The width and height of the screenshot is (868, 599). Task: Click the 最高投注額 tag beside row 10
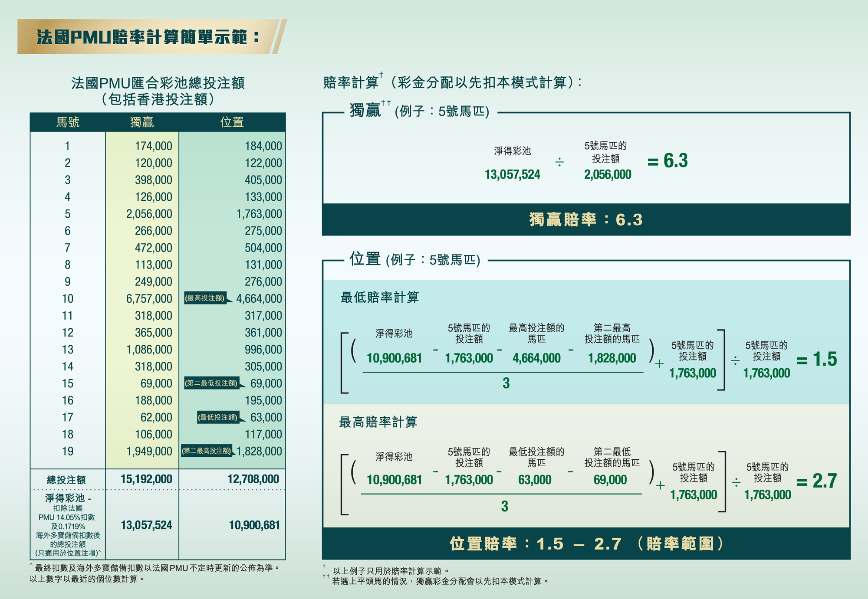[x=205, y=298]
